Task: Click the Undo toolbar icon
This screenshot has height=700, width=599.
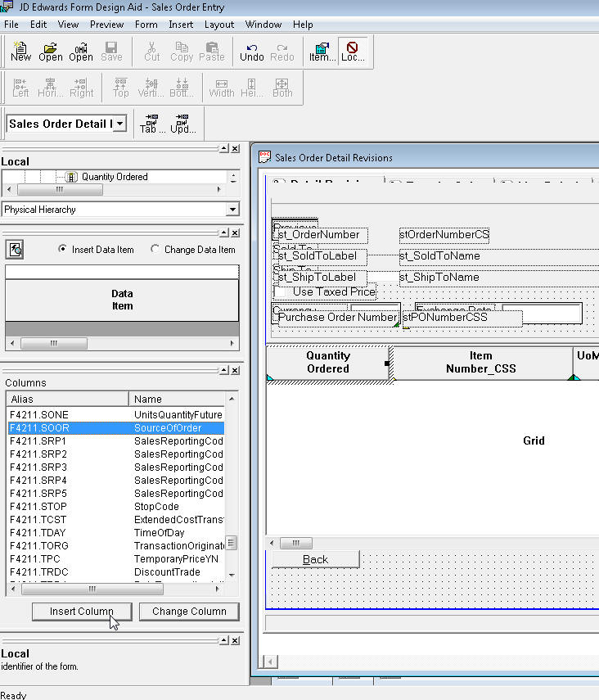Action: [252, 52]
